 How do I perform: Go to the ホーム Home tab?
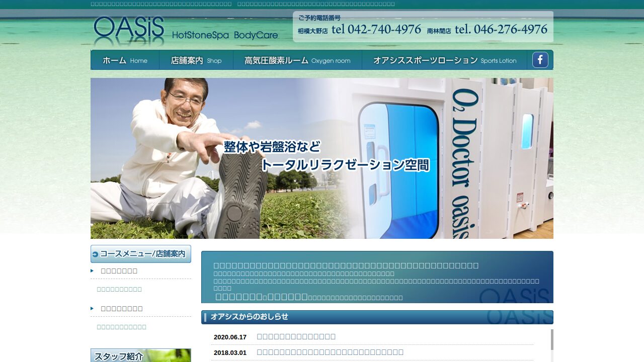coord(125,60)
